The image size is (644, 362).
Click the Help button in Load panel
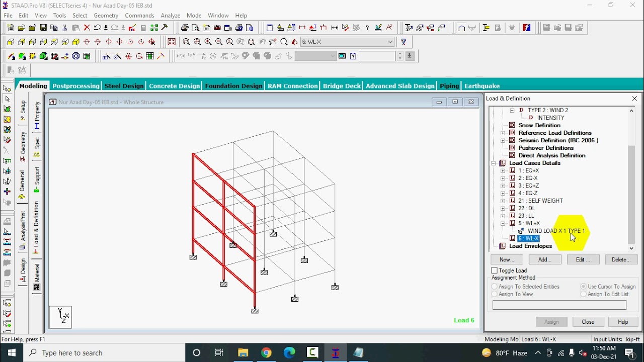pyautogui.click(x=622, y=322)
